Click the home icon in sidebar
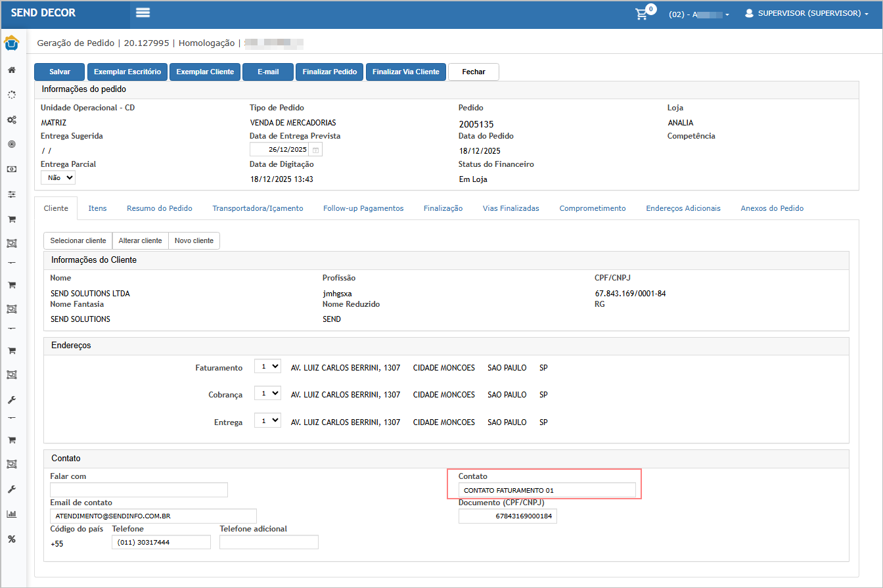883x588 pixels. 11,70
